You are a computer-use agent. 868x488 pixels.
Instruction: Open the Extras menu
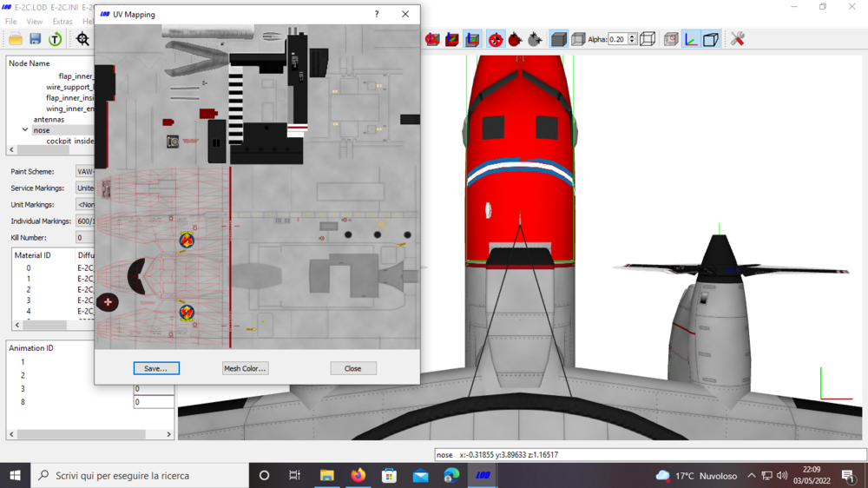[x=62, y=22]
